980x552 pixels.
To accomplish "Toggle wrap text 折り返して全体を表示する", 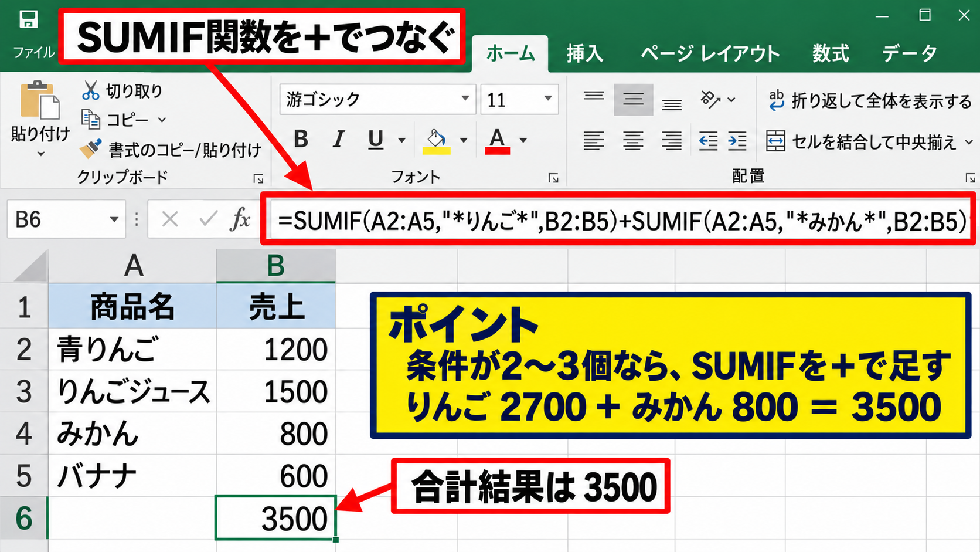I will point(870,100).
